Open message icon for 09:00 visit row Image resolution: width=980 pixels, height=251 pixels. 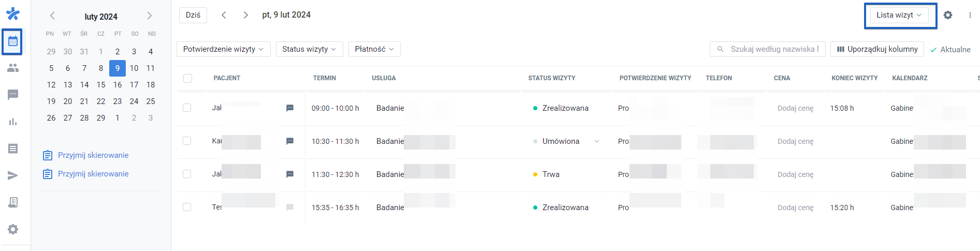pos(290,108)
